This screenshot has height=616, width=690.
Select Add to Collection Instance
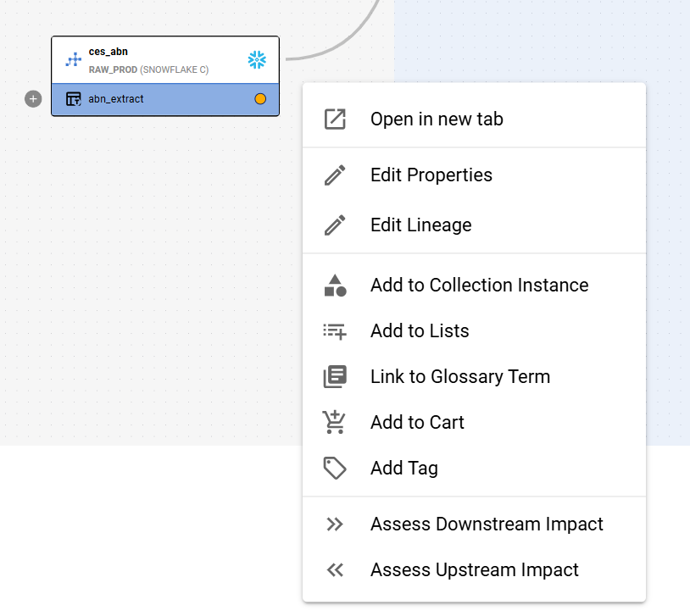pyautogui.click(x=479, y=286)
